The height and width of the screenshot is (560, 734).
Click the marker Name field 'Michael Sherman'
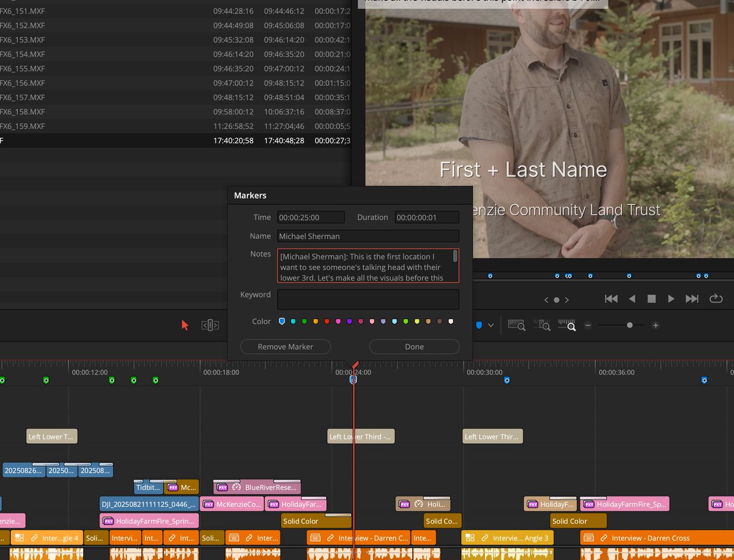(368, 236)
